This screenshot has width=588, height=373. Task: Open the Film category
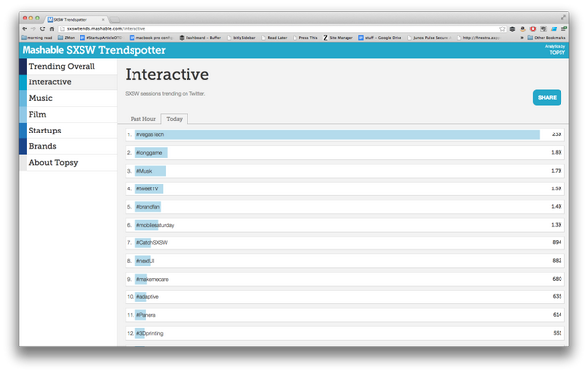click(69, 114)
